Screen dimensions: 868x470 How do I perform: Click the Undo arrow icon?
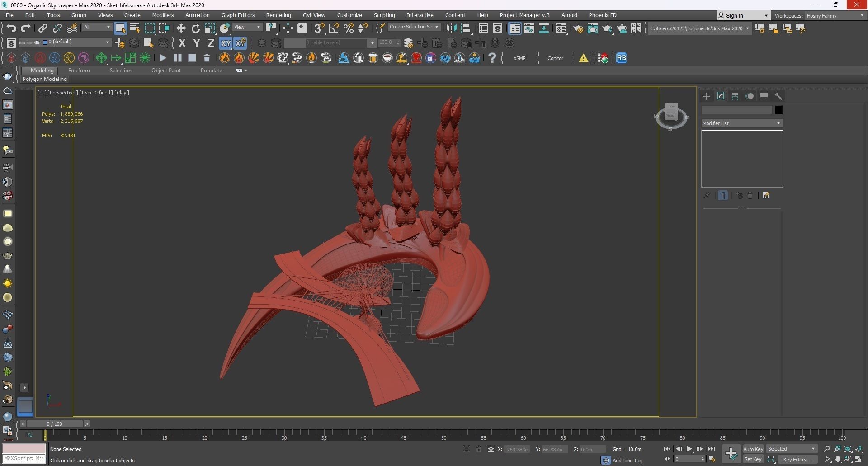click(x=11, y=28)
